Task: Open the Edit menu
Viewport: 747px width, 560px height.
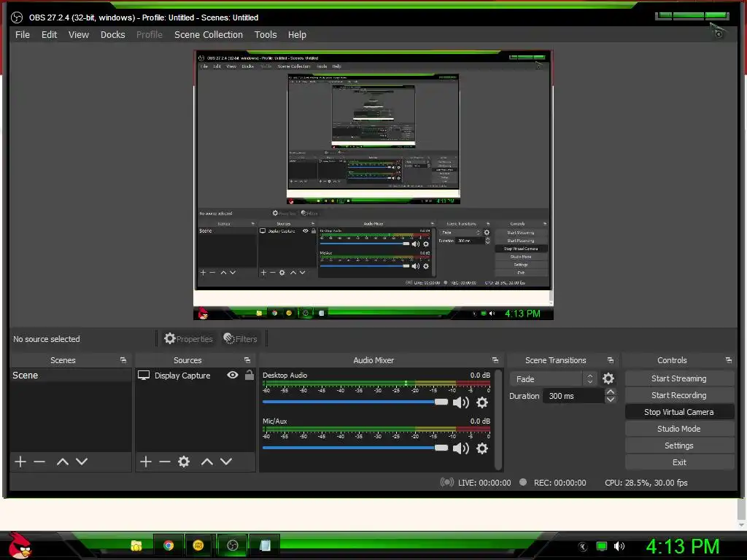Action: [49, 35]
